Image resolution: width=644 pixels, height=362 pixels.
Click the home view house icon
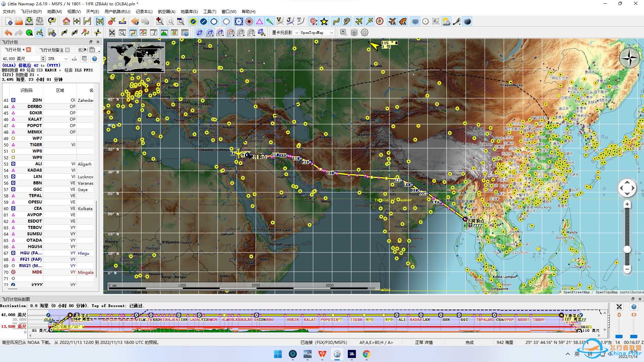[66, 21]
